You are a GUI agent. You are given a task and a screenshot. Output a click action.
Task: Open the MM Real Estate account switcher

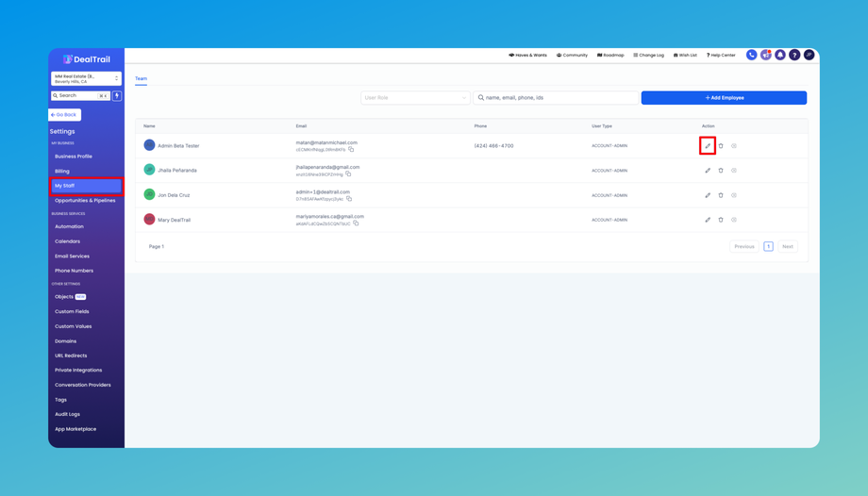86,78
